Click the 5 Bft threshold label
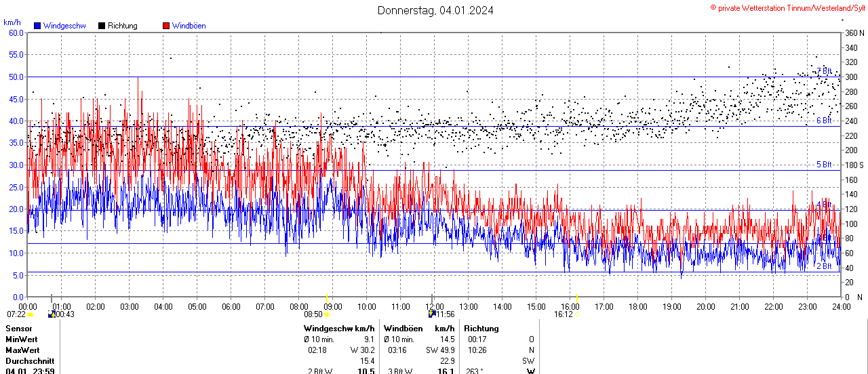This screenshot has height=374, width=868. point(824,165)
